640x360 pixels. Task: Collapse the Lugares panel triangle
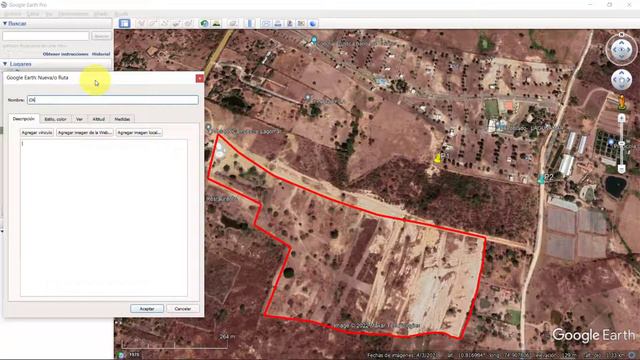5,64
